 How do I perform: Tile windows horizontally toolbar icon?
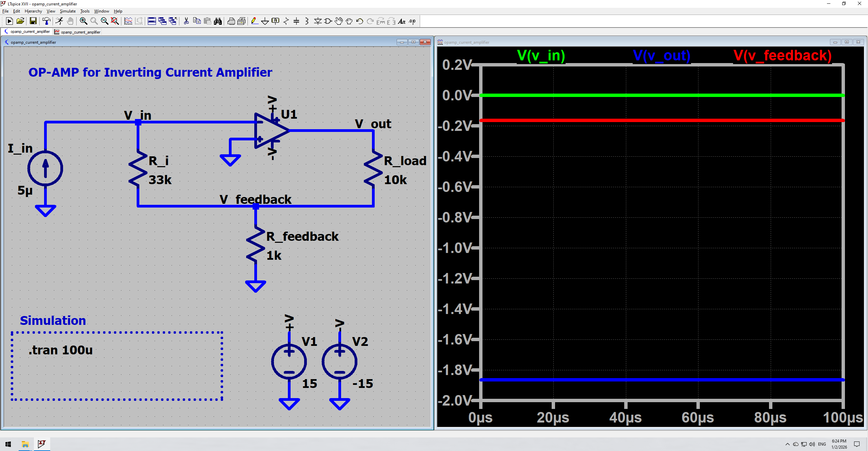click(152, 21)
